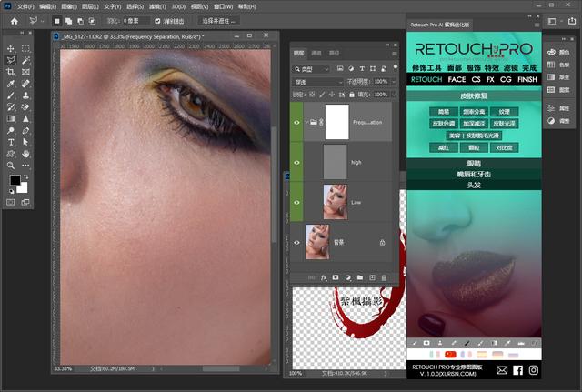Viewport: 582px width, 392px height.
Task: Open the Facebook link in Retouch Pro
Action: 517,370
